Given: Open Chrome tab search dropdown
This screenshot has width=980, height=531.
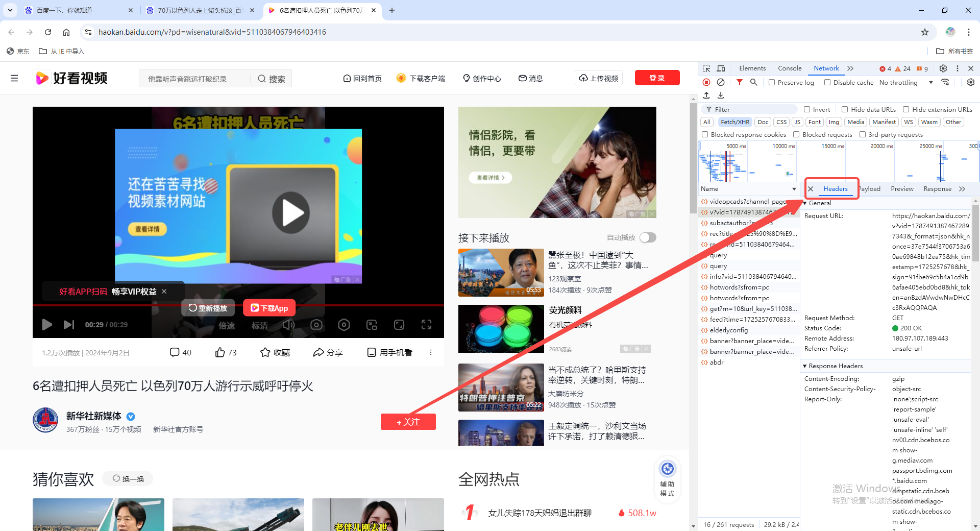Looking at the screenshot, I should [10, 10].
